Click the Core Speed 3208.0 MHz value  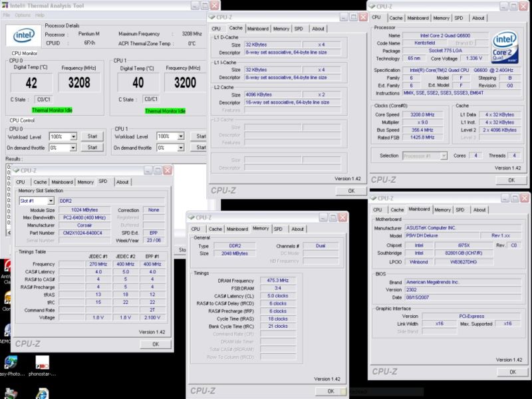click(x=422, y=114)
